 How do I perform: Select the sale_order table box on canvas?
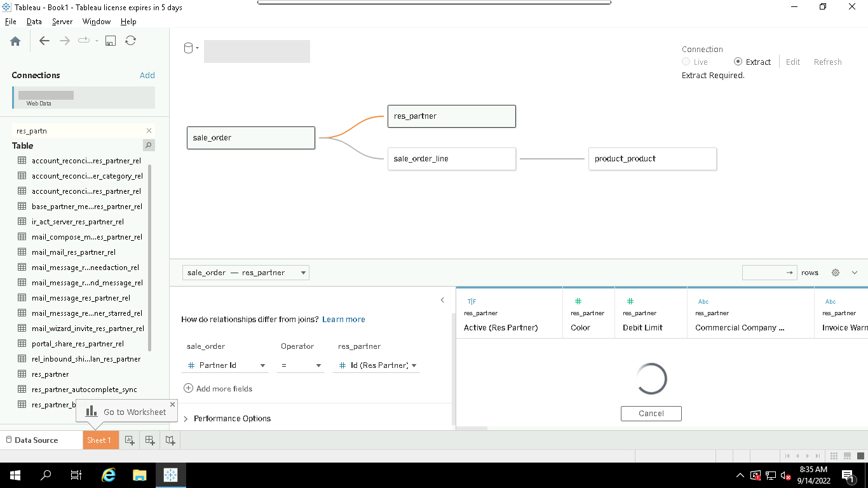tap(251, 138)
